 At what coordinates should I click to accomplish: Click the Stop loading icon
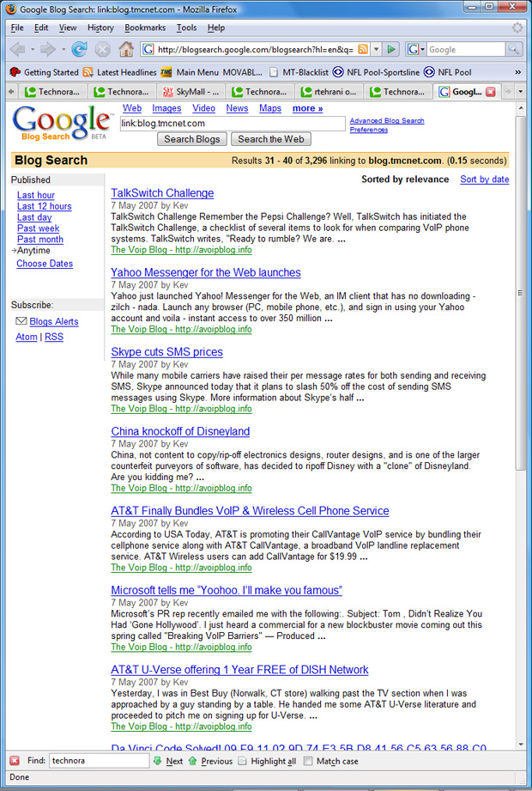102,50
